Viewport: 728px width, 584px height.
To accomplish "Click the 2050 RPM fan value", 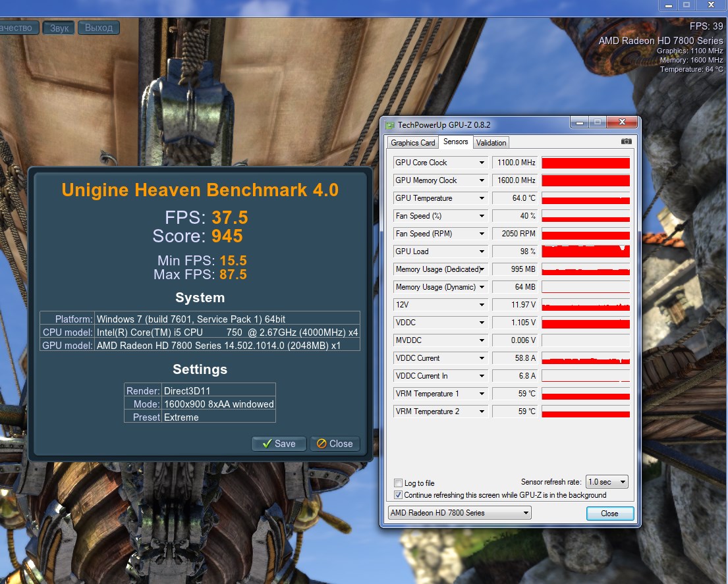I will coord(515,233).
